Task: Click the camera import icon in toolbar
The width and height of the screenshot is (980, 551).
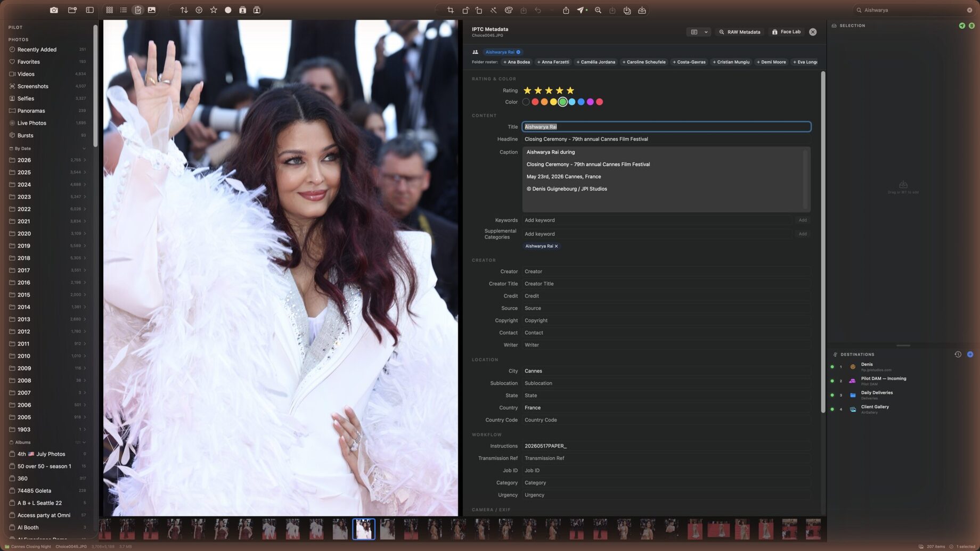Action: click(x=54, y=10)
